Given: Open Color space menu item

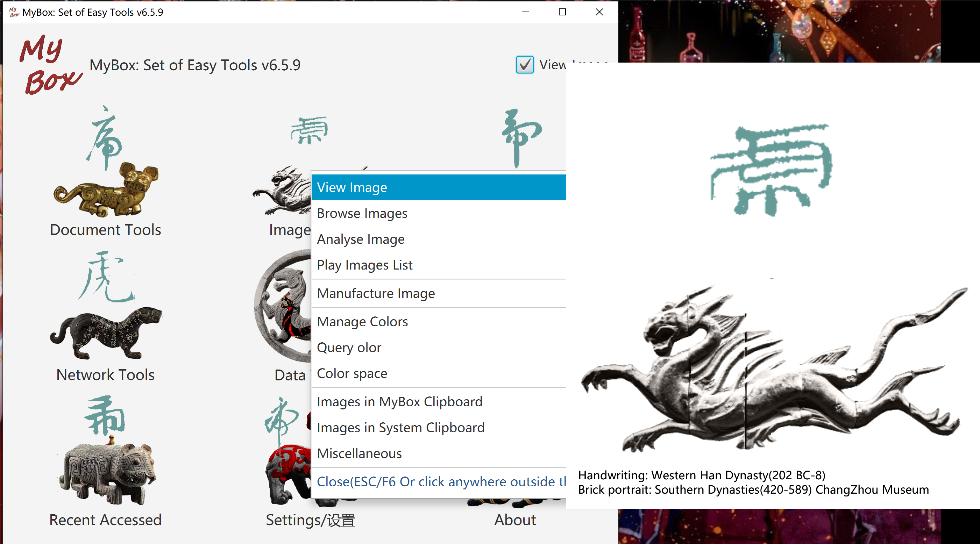Looking at the screenshot, I should (x=439, y=373).
